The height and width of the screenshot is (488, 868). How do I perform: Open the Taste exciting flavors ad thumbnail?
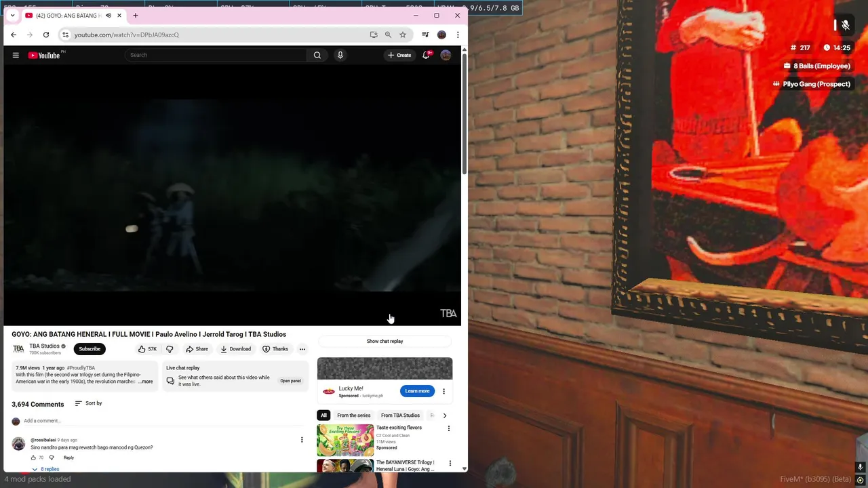point(345,439)
